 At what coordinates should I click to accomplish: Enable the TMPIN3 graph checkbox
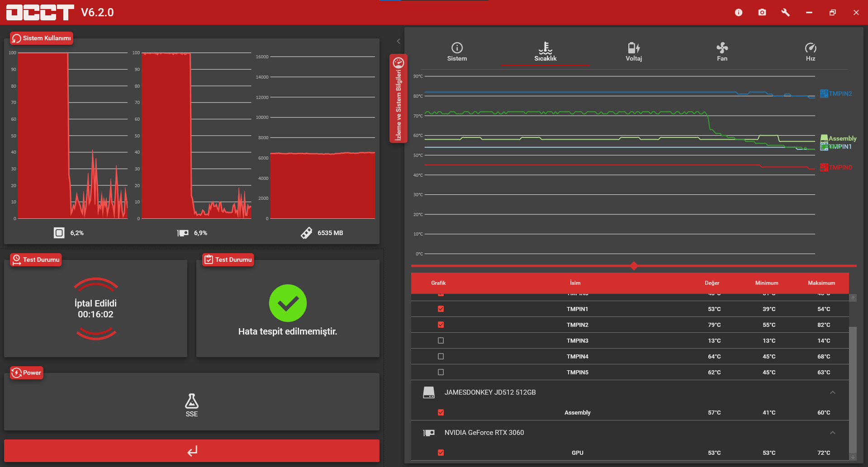tap(441, 340)
